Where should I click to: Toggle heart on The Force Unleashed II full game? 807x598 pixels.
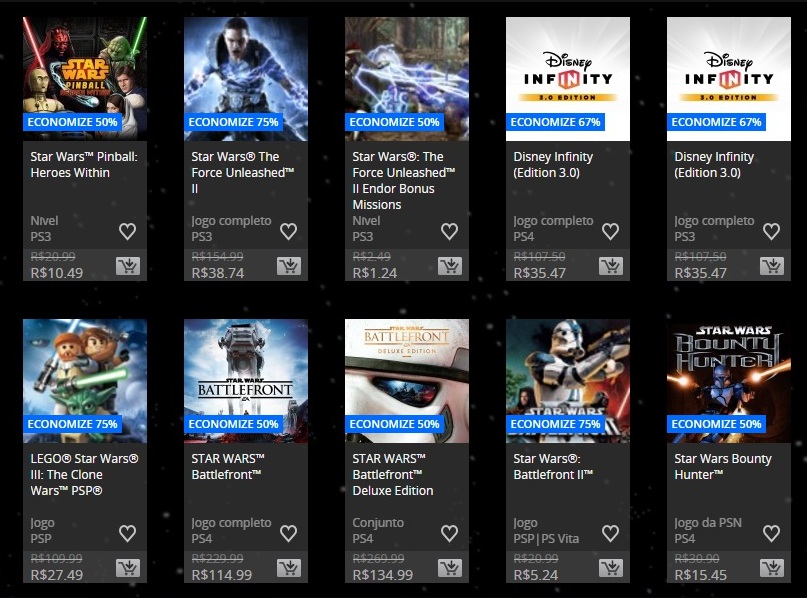289,231
